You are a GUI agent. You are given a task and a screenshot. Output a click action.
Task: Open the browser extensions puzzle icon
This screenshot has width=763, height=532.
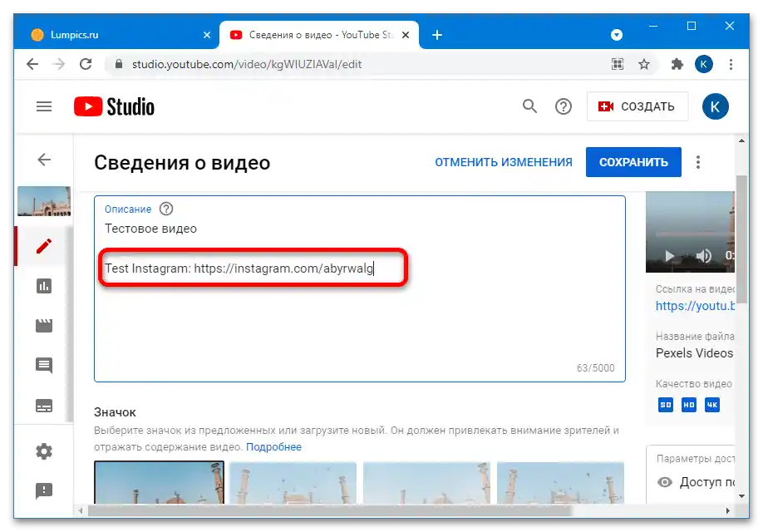tap(677, 64)
